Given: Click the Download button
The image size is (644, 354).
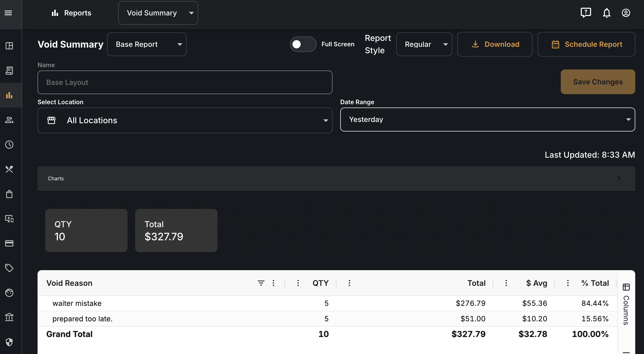Looking at the screenshot, I should click(495, 44).
